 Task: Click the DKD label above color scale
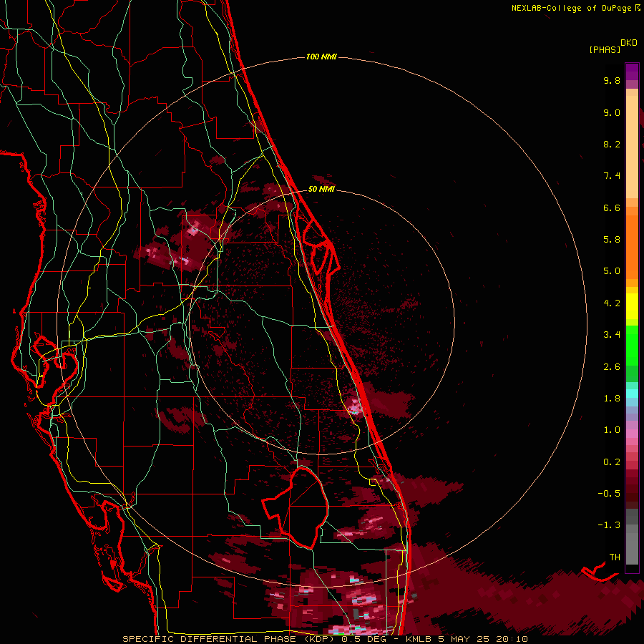point(629,43)
